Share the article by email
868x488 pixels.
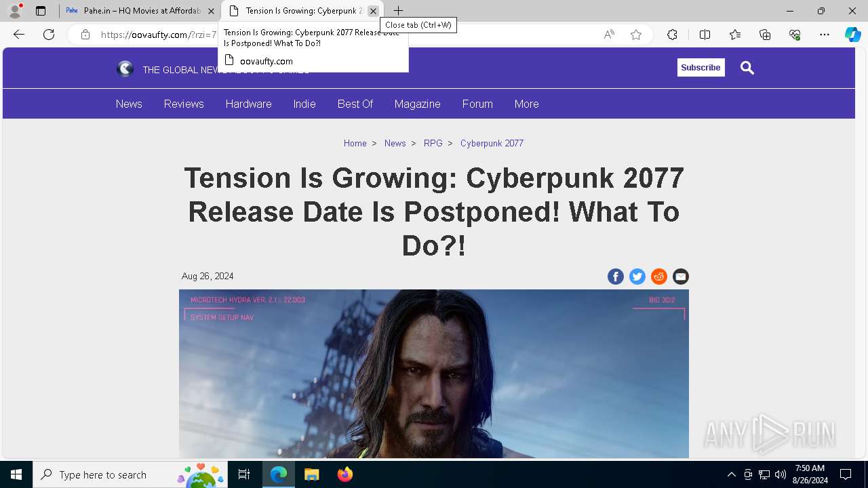[681, 277]
